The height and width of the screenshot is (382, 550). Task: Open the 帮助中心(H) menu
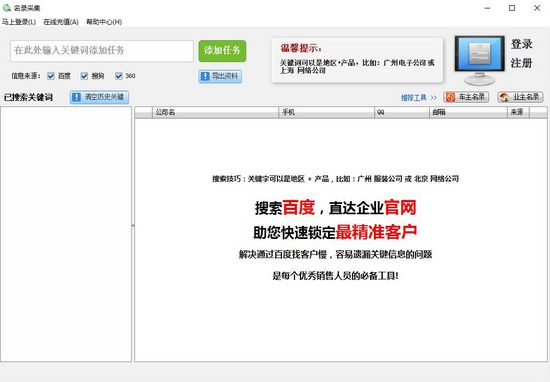coord(104,22)
